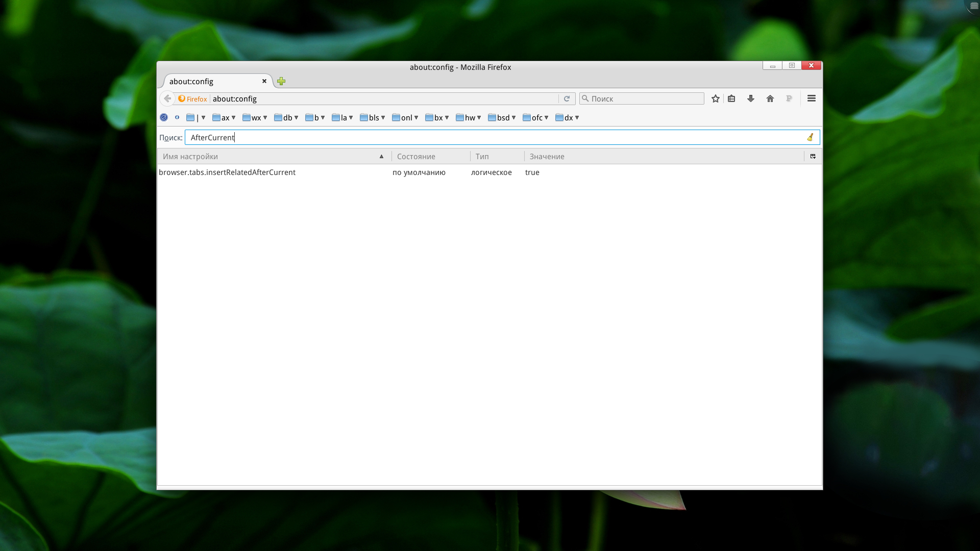Reload the about:config page
980x551 pixels.
(567, 98)
